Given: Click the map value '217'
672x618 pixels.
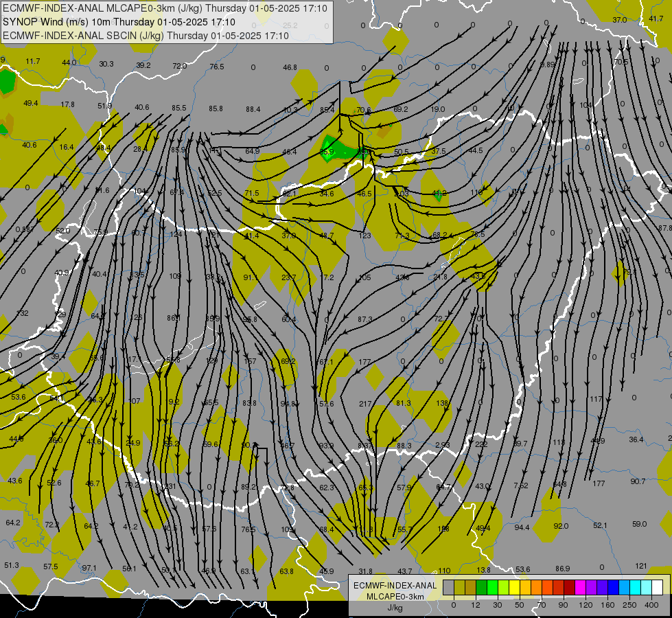Looking at the screenshot, I should coord(365,404).
